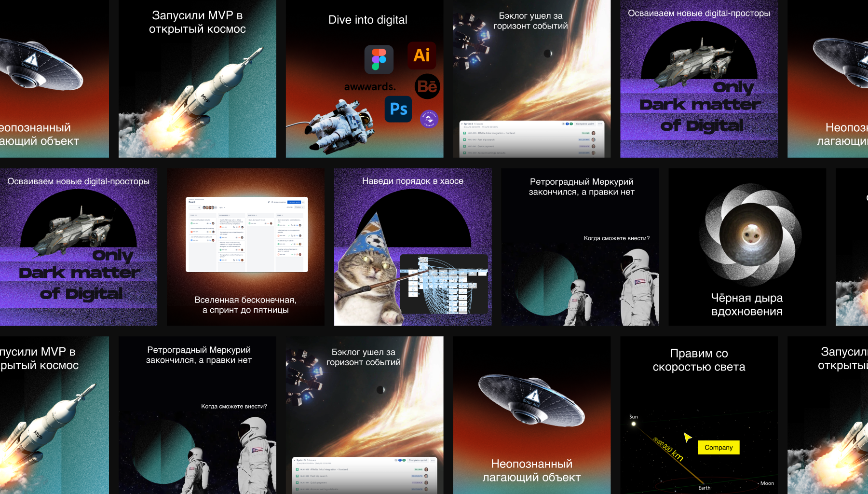Click the Adobe Illustrator Ai icon
Image resolution: width=868 pixels, height=494 pixels.
coord(421,55)
